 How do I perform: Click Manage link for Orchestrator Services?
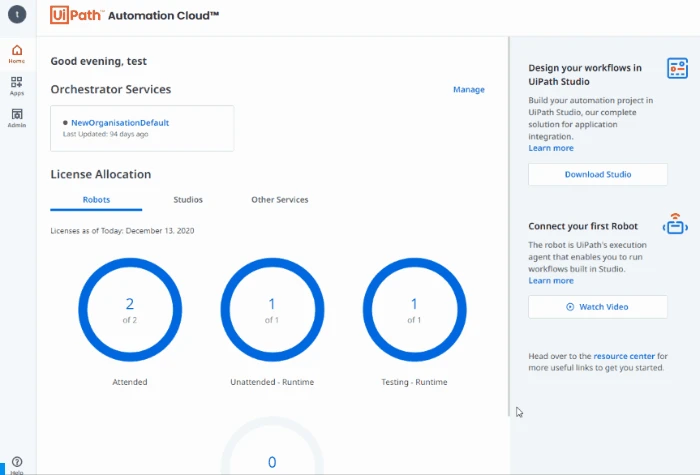pos(469,89)
